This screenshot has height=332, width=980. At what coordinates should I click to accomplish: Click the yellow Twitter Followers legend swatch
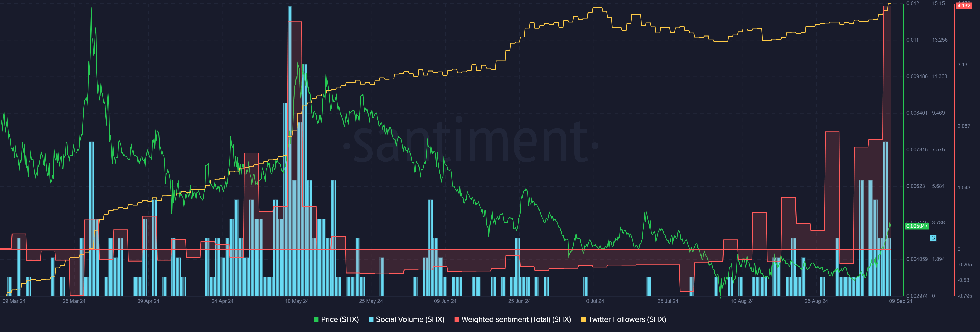[583, 319]
